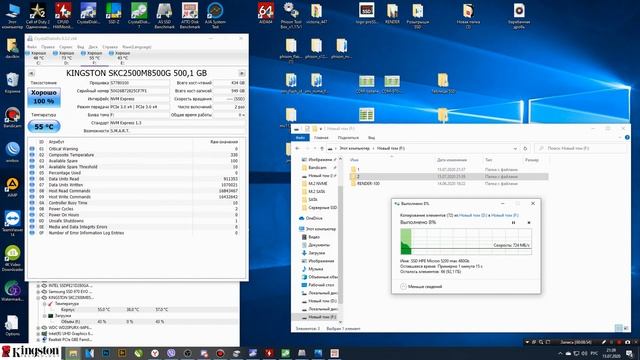Pause the file copy operation

pyautogui.click(x=513, y=222)
